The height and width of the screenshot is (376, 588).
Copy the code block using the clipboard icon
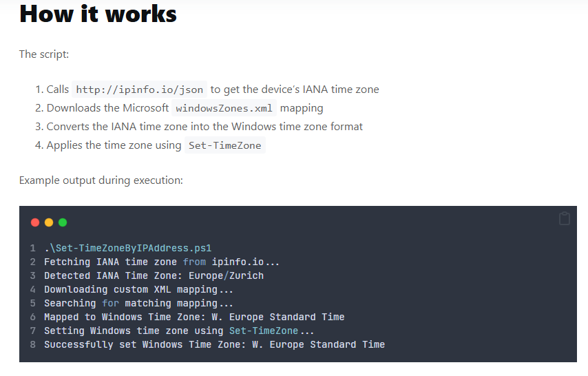pyautogui.click(x=565, y=219)
